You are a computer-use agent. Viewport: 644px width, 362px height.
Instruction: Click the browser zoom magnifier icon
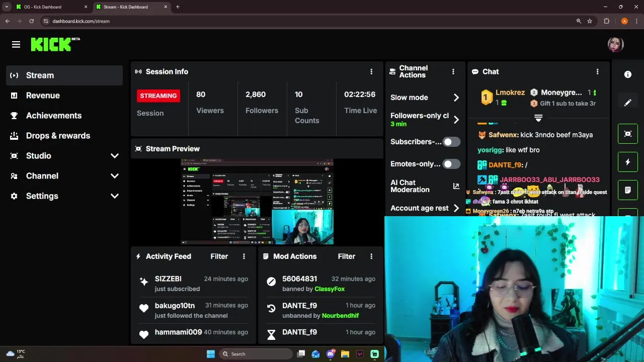579,21
